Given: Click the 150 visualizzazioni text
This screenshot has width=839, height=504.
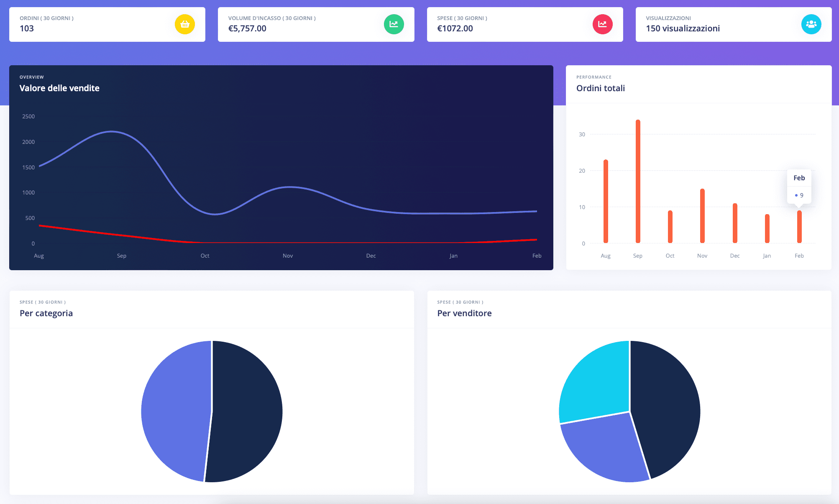Looking at the screenshot, I should (x=683, y=28).
